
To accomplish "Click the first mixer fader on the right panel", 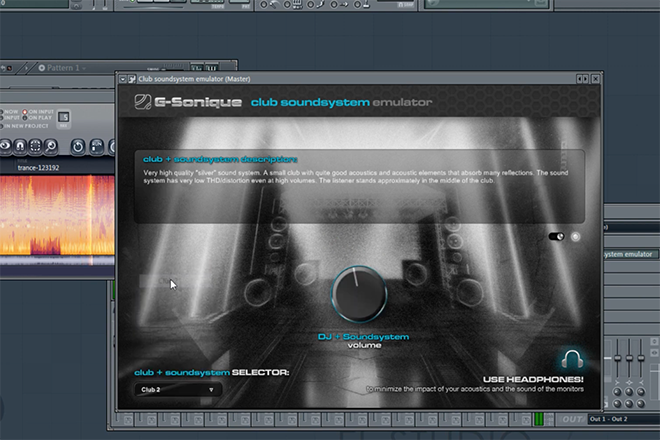I will [617, 359].
